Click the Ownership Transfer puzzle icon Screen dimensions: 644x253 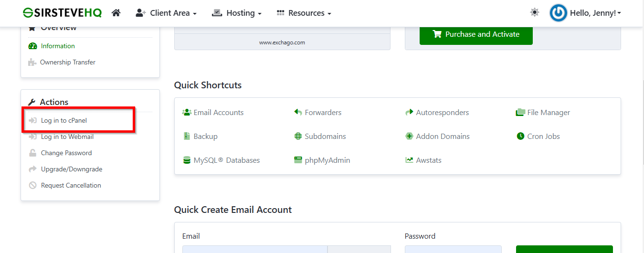[x=32, y=62]
